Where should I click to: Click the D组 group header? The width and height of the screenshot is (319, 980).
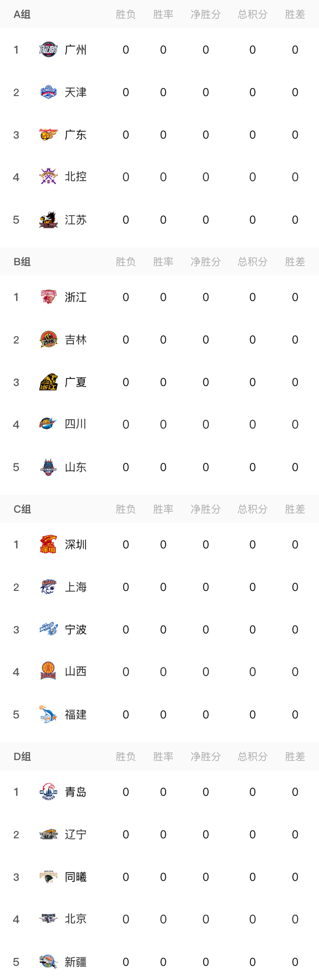click(22, 756)
